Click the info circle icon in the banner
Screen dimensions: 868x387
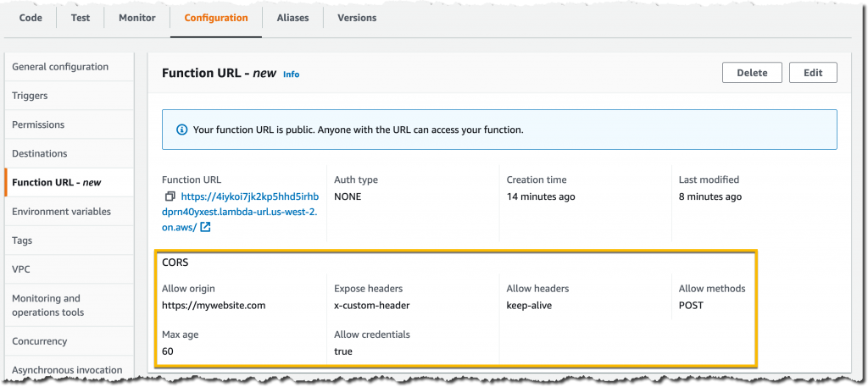[x=181, y=130]
